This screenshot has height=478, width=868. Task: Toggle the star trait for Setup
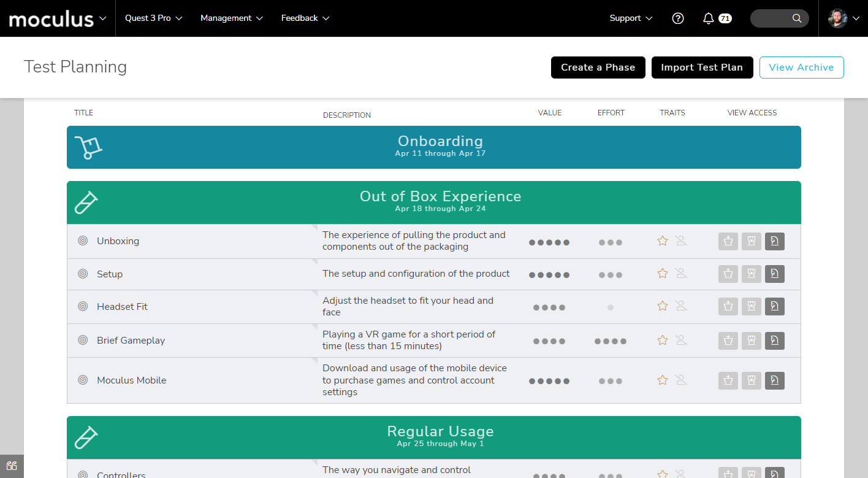click(662, 274)
